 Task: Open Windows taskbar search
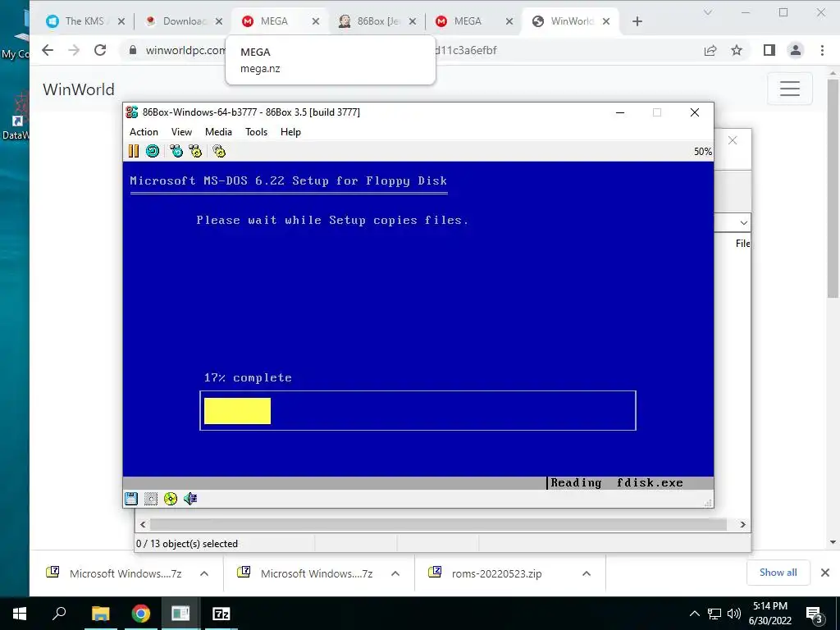point(59,614)
